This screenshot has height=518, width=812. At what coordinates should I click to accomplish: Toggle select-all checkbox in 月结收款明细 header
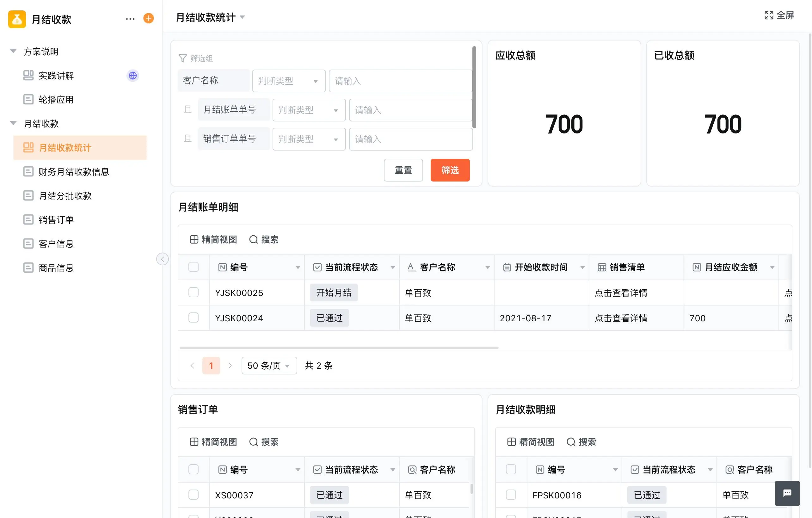click(x=511, y=469)
